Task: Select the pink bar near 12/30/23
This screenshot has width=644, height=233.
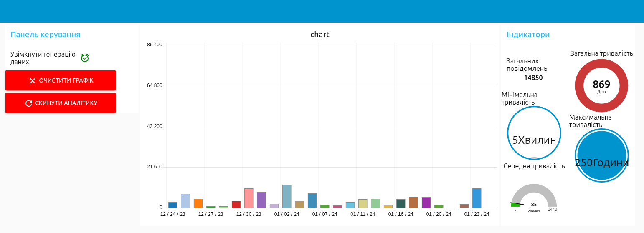Action: 248,198
